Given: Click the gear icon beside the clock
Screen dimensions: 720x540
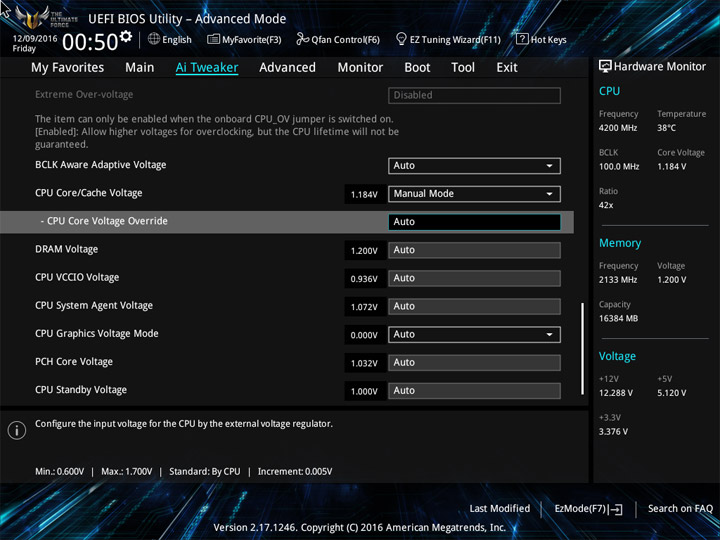Looking at the screenshot, I should (126, 36).
